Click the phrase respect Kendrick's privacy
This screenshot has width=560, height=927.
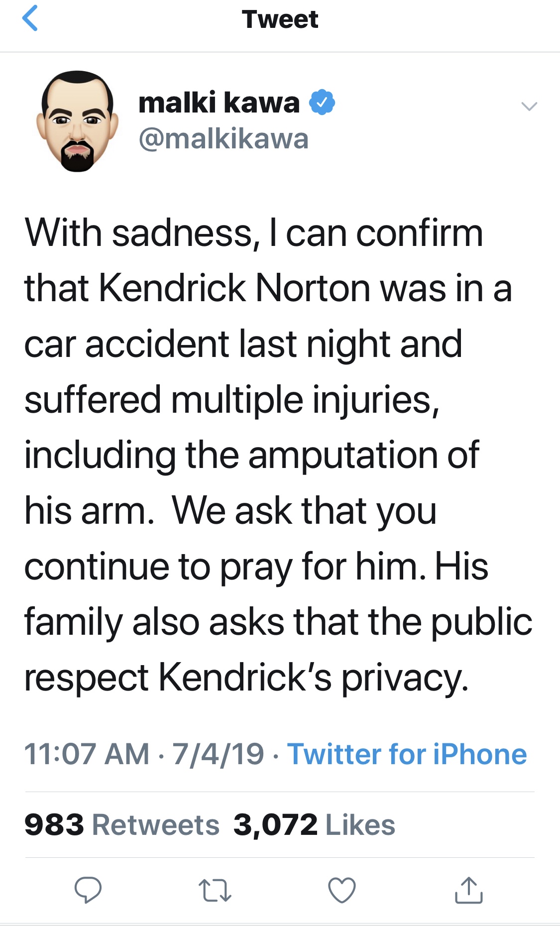coord(246,678)
